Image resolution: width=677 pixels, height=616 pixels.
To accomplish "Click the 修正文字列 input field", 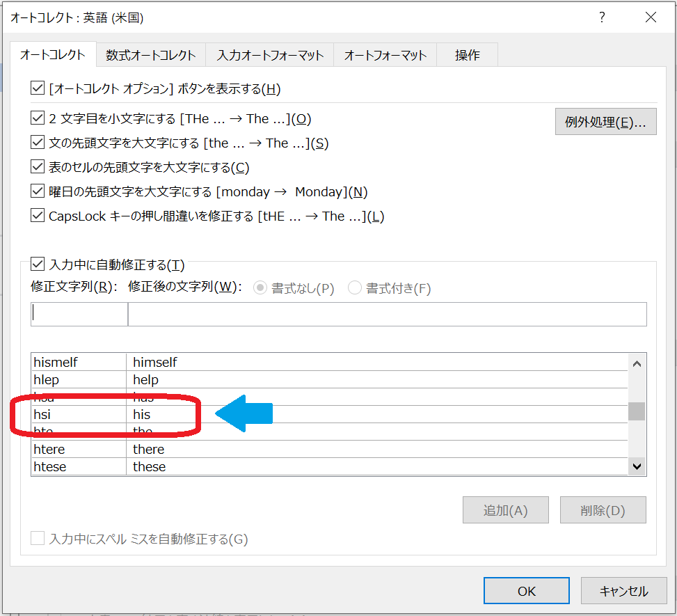I will (x=79, y=314).
